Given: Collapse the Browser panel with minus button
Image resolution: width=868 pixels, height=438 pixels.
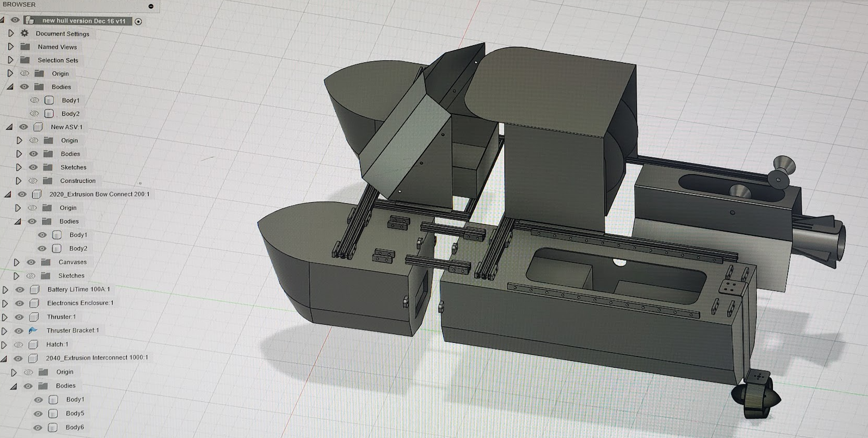Looking at the screenshot, I should point(151,6).
